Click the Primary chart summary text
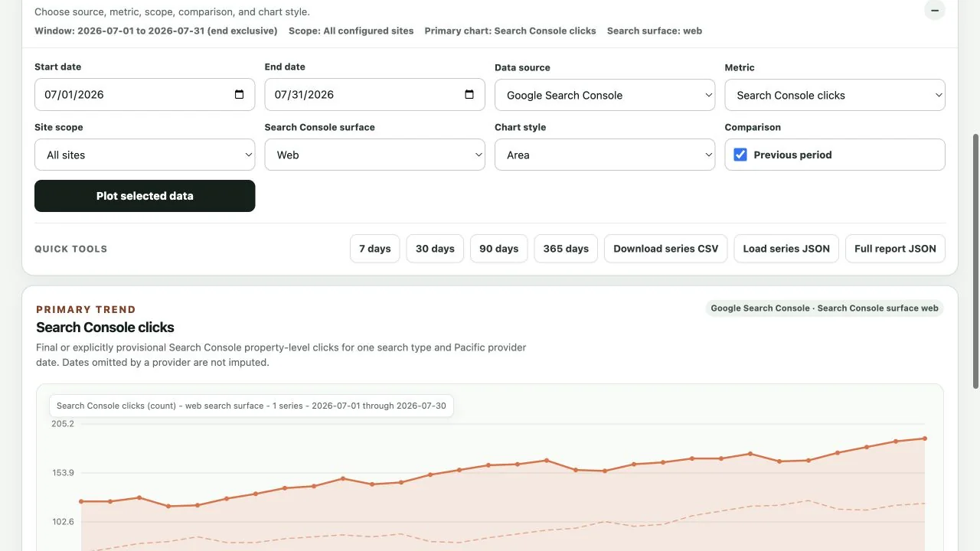 [x=510, y=31]
